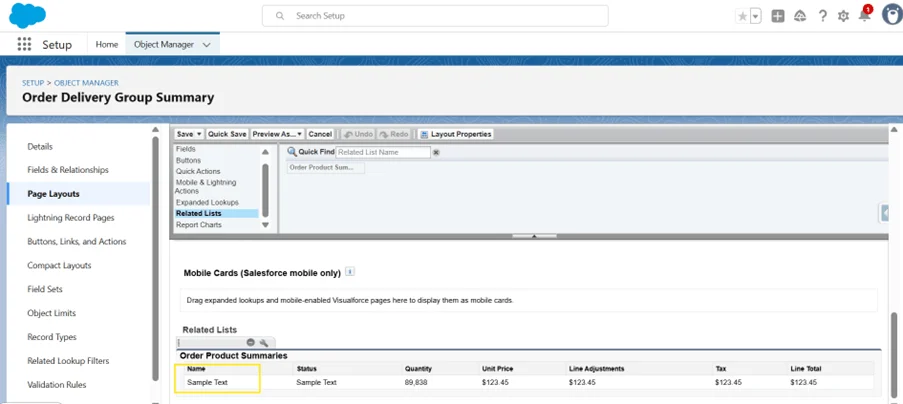Click the Order Product Summaries list title

233,356
